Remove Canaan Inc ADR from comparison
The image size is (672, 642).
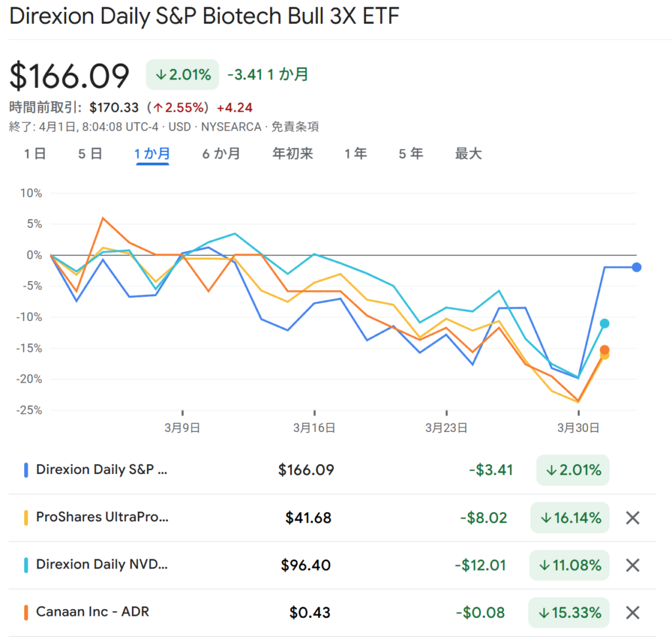pyautogui.click(x=632, y=612)
